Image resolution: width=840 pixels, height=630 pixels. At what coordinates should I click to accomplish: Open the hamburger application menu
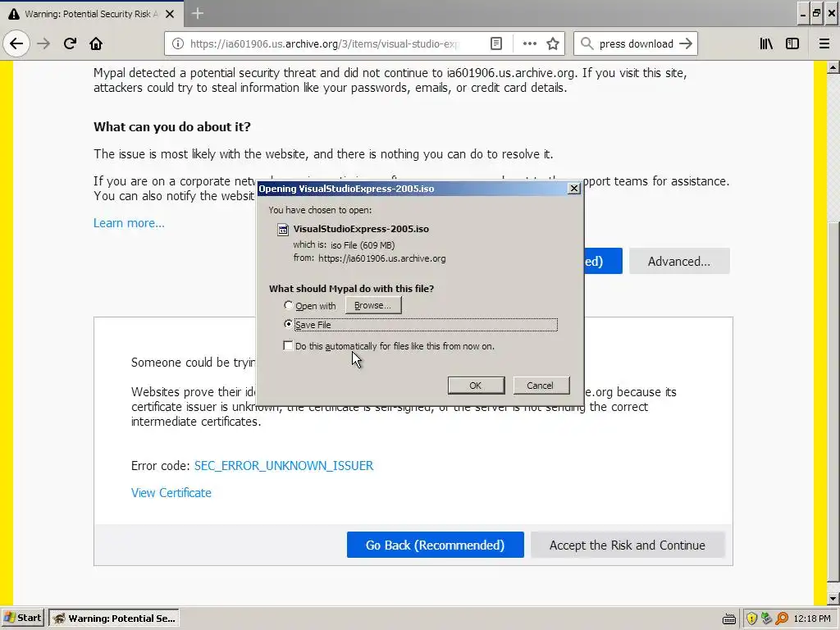(824, 43)
